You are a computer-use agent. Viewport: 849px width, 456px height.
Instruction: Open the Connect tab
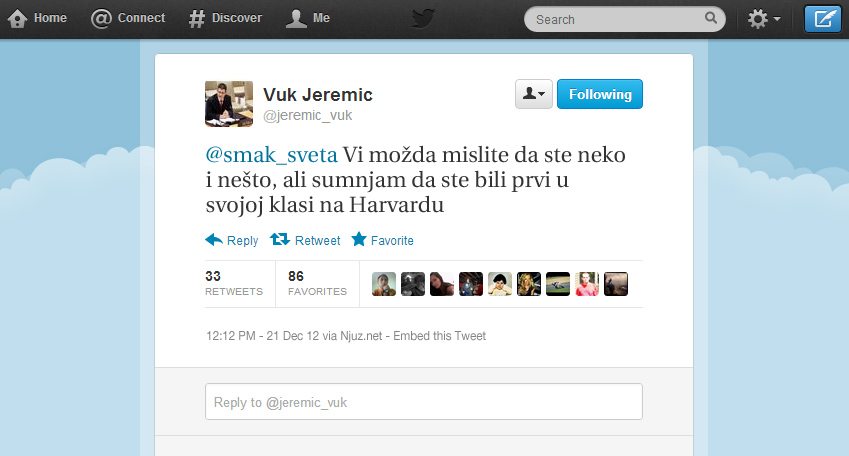128,18
